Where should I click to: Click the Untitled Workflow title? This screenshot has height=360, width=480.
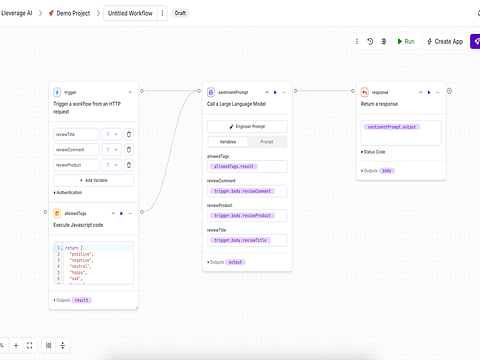130,13
